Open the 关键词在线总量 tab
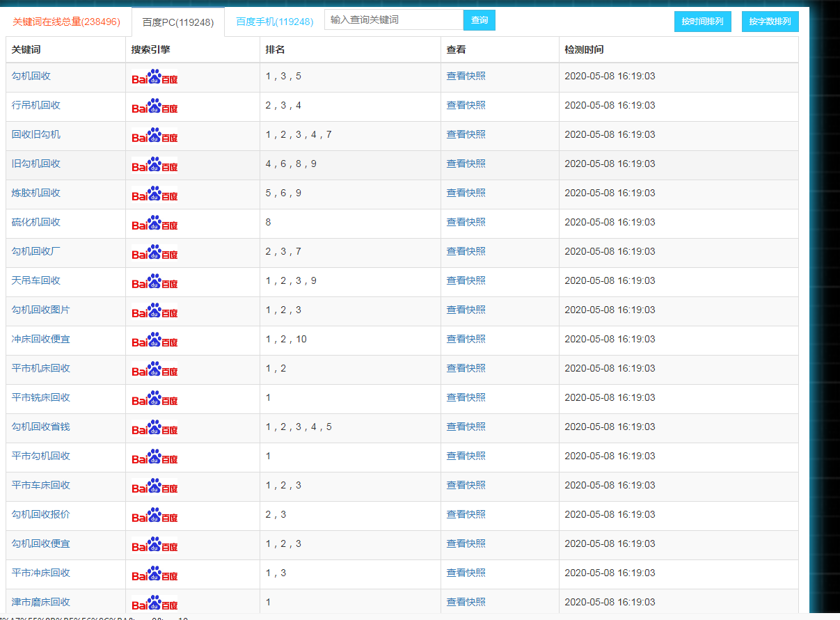Image resolution: width=840 pixels, height=620 pixels. pos(66,22)
